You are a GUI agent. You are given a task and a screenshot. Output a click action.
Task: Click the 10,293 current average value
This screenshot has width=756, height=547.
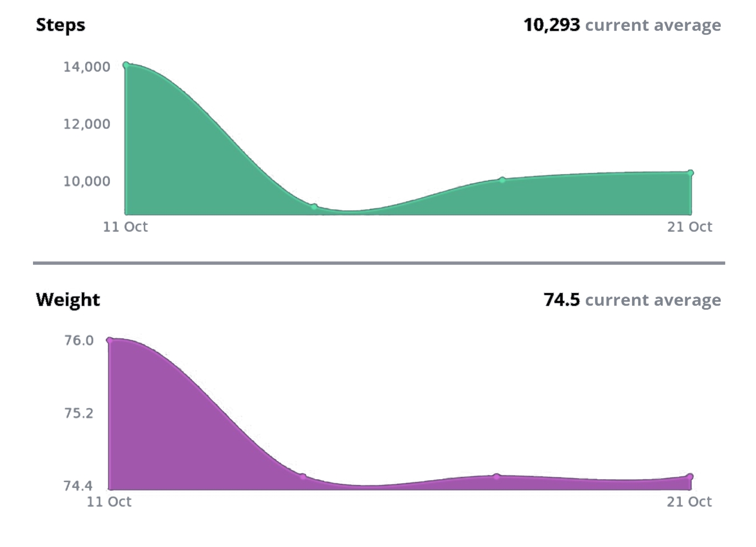pos(552,25)
